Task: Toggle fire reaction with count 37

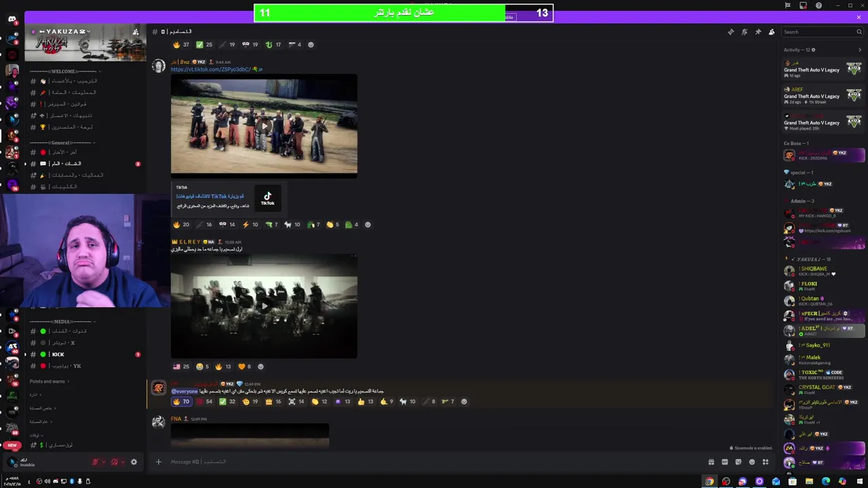Action: tap(181, 45)
